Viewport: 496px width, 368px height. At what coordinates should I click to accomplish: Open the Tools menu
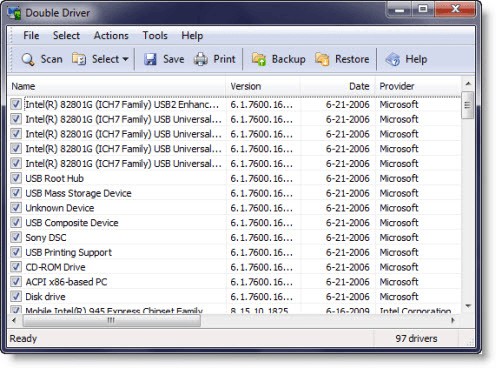pos(155,35)
